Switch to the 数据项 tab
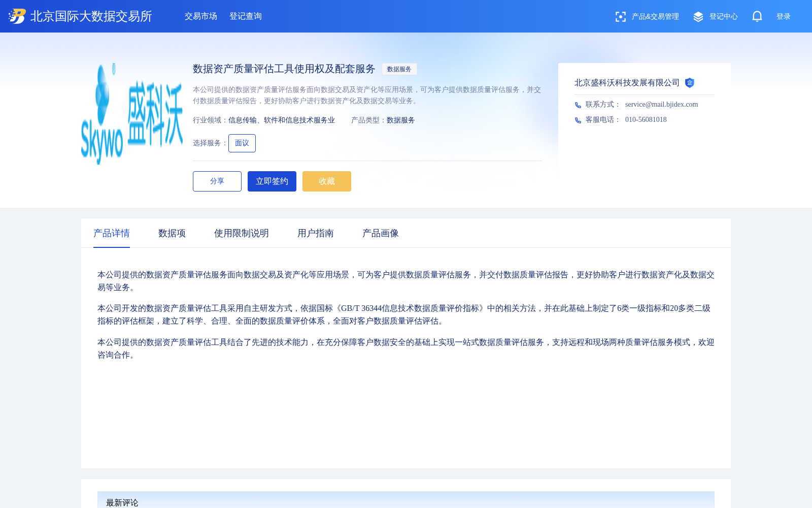The height and width of the screenshot is (508, 812). [x=172, y=233]
